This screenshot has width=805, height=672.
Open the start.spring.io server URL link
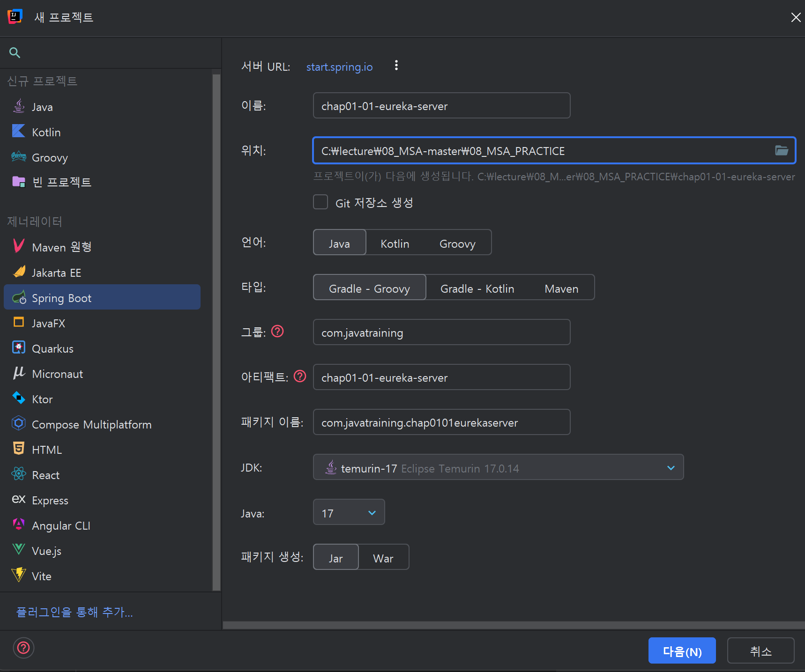[x=340, y=67]
